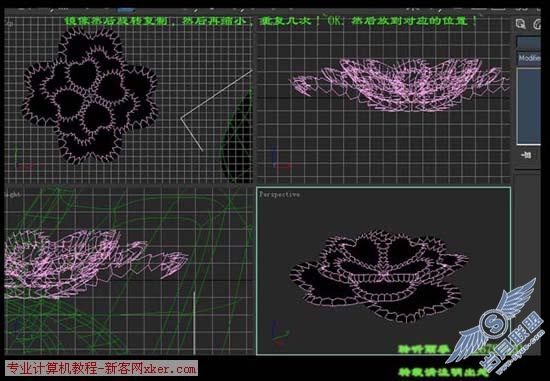Open the Create command panel tab icon
This screenshot has width=550, height=381.
click(521, 24)
